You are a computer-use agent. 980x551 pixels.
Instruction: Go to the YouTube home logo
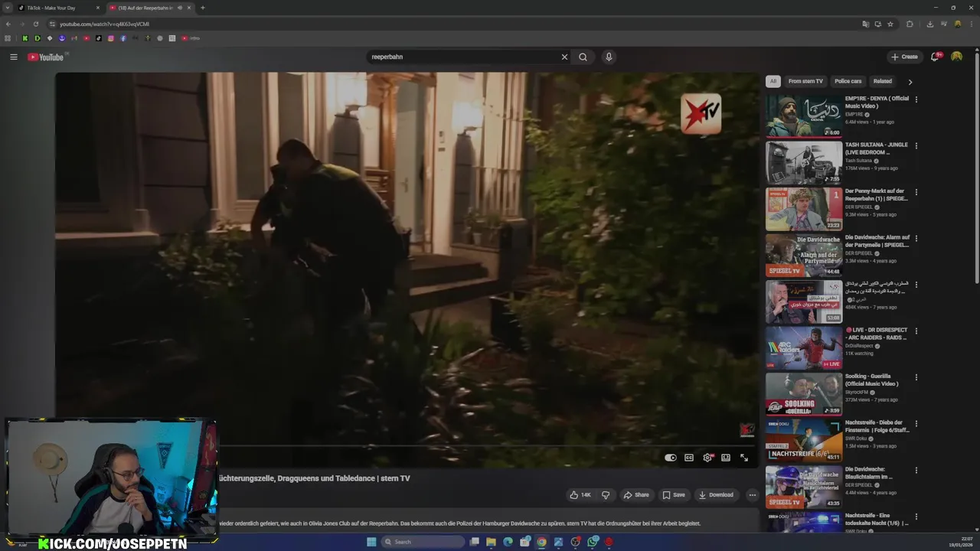46,57
